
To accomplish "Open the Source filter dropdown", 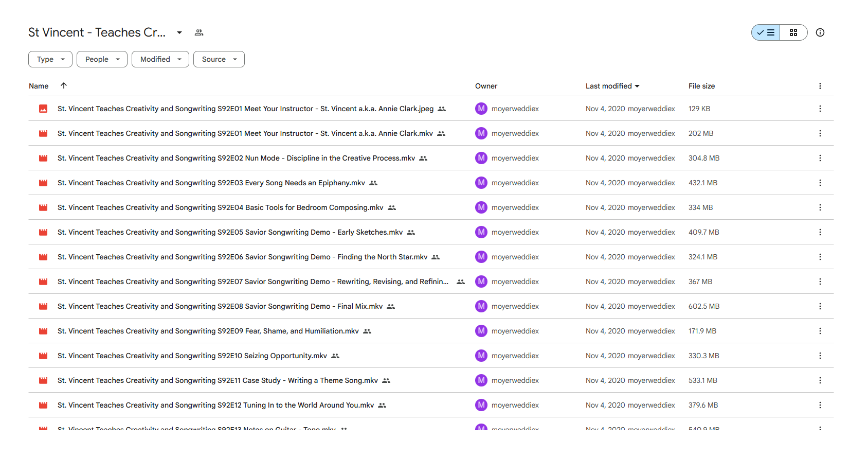I will 219,59.
